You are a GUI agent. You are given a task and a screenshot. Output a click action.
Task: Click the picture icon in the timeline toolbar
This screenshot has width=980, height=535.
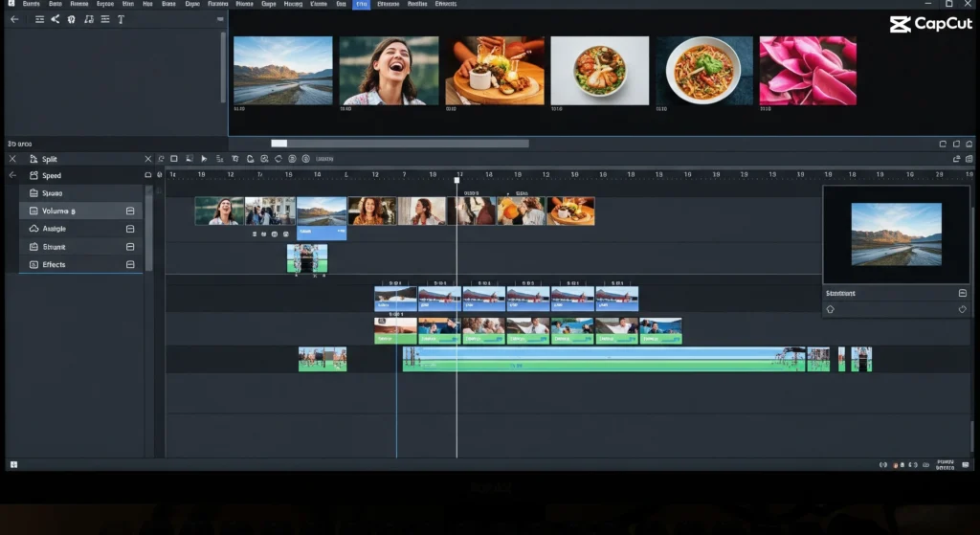point(189,159)
